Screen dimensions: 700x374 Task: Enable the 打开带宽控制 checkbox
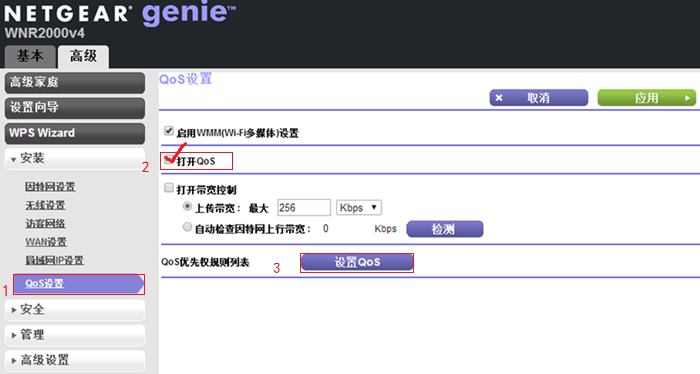169,188
